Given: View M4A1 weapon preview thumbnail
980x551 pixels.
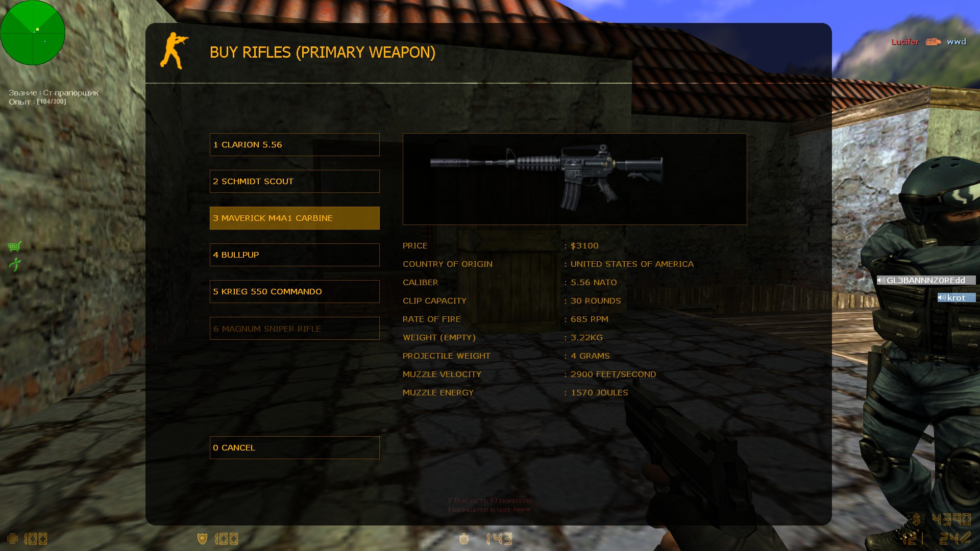Looking at the screenshot, I should [575, 178].
